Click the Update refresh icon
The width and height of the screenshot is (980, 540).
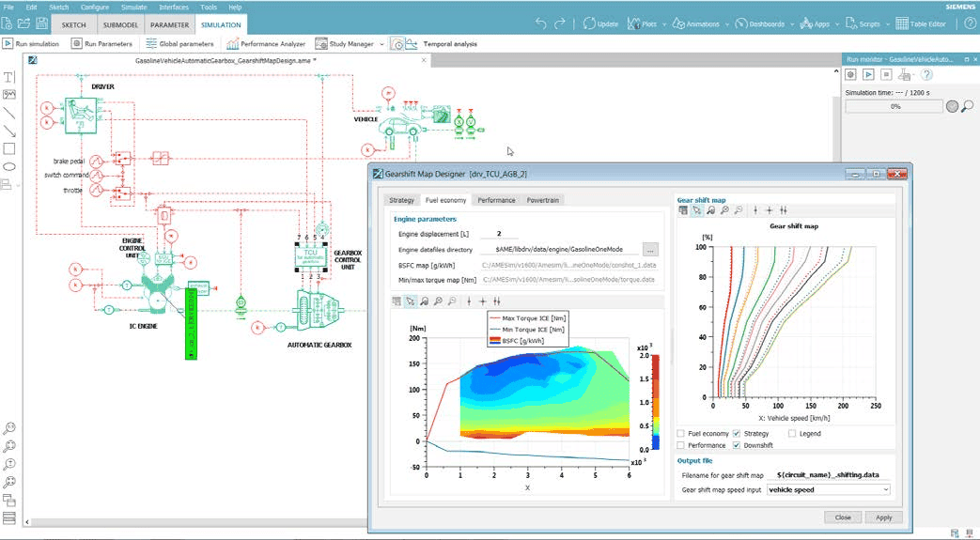(x=589, y=24)
